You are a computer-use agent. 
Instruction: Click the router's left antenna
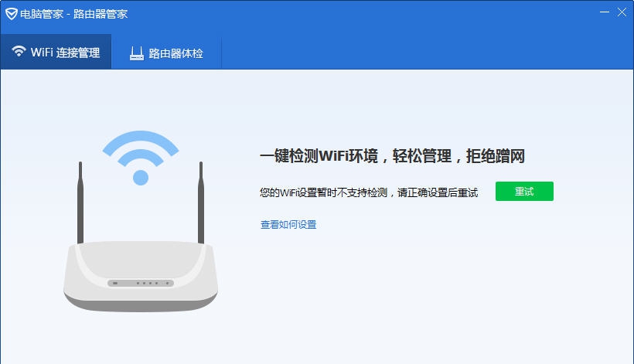pos(80,202)
